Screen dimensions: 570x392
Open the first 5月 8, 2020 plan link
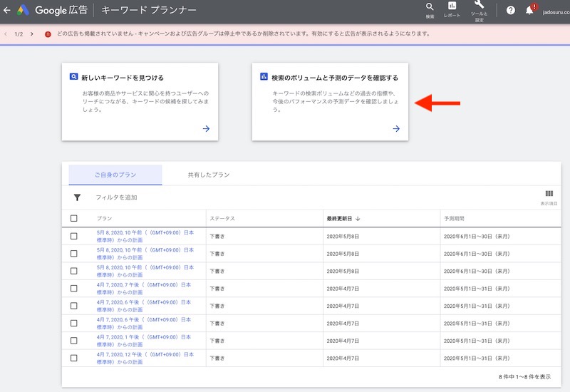pos(145,236)
